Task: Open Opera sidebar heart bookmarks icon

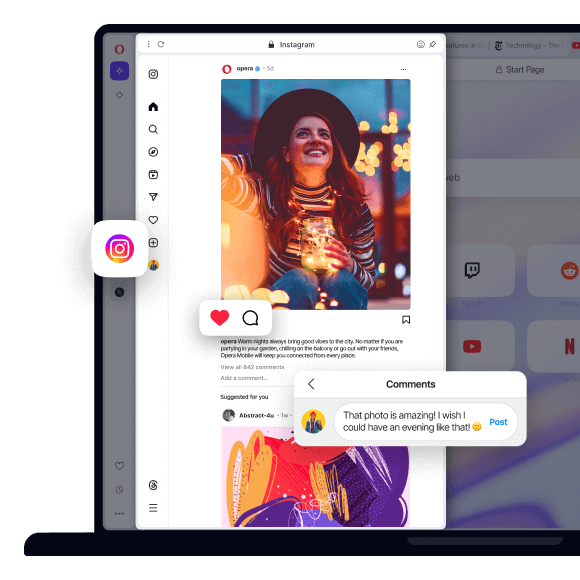Action: (x=119, y=466)
